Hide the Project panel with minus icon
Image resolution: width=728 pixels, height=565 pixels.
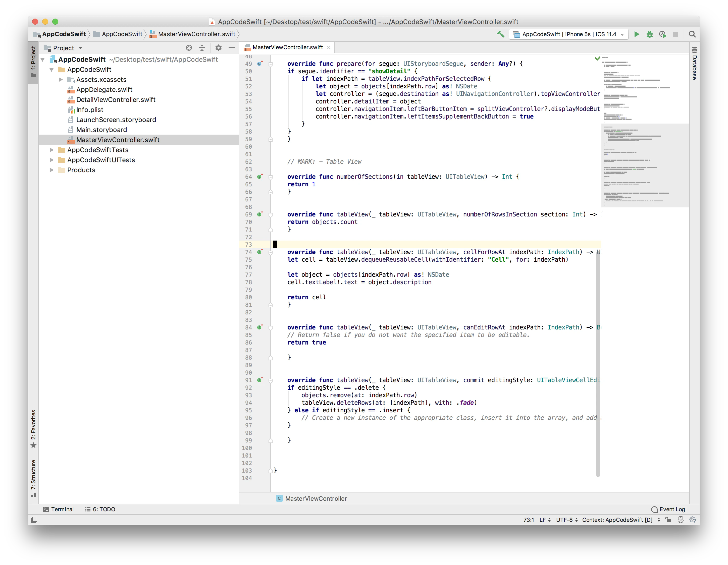(231, 48)
